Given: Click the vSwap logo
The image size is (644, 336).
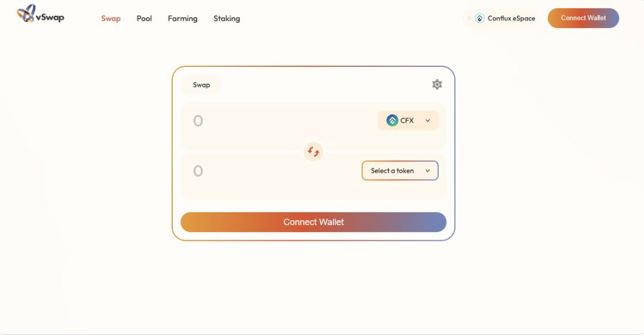Looking at the screenshot, I should coord(40,14).
